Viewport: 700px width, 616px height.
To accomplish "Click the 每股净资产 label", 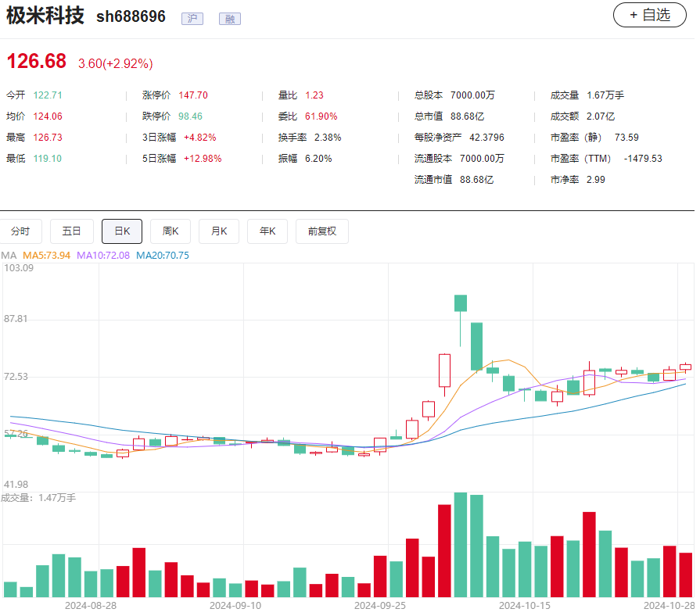I will (438, 138).
